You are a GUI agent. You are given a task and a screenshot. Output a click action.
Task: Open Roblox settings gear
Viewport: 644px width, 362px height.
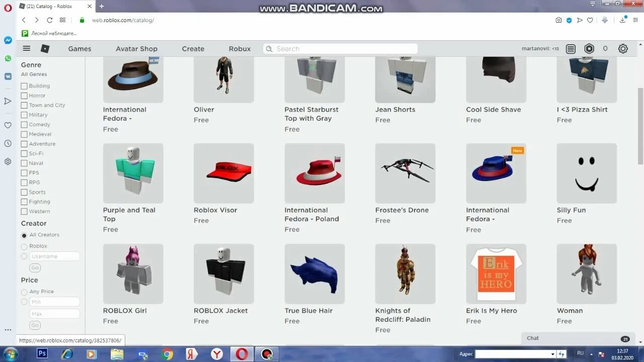(623, 49)
